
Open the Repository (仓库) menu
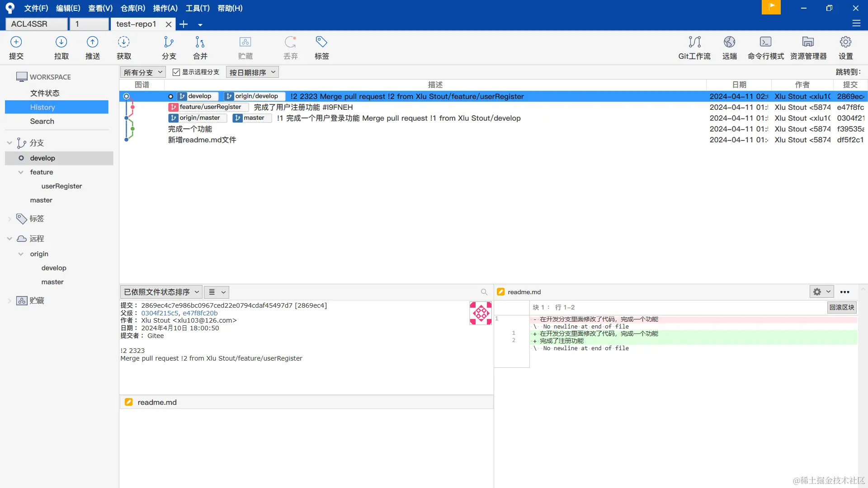[132, 8]
